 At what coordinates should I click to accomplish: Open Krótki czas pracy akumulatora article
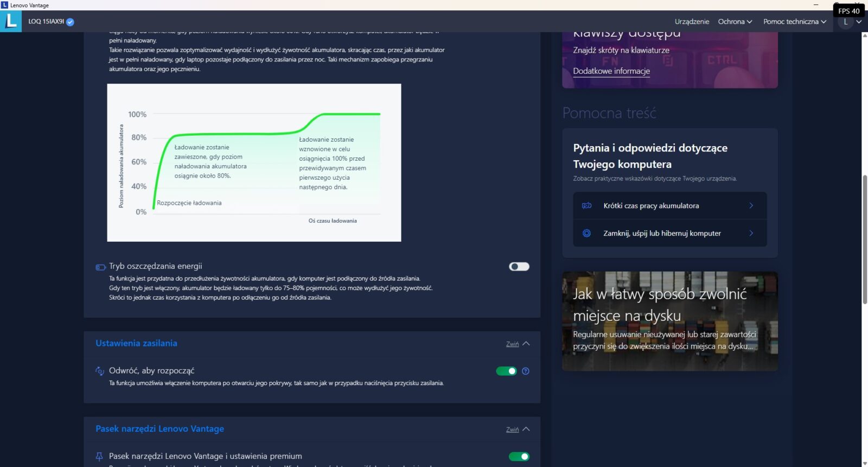669,206
